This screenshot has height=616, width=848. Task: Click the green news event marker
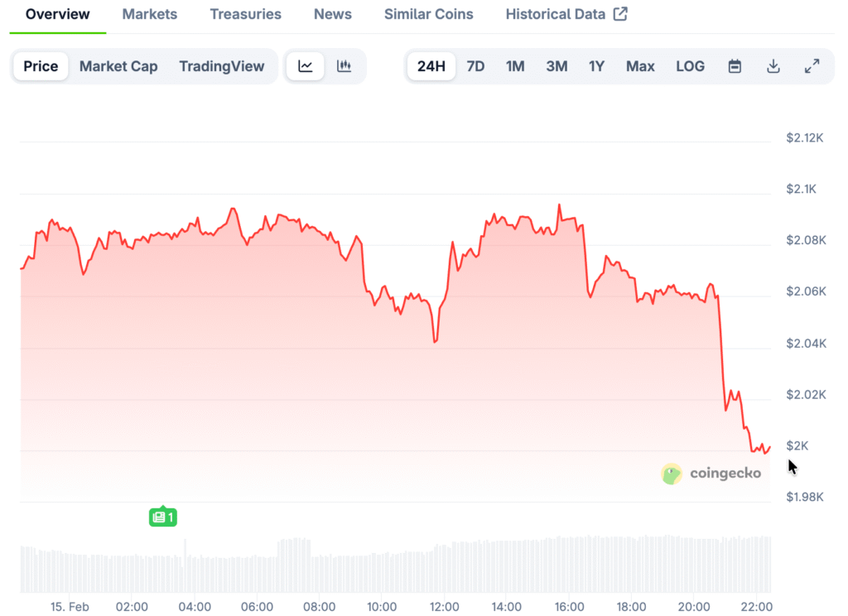pos(163,517)
